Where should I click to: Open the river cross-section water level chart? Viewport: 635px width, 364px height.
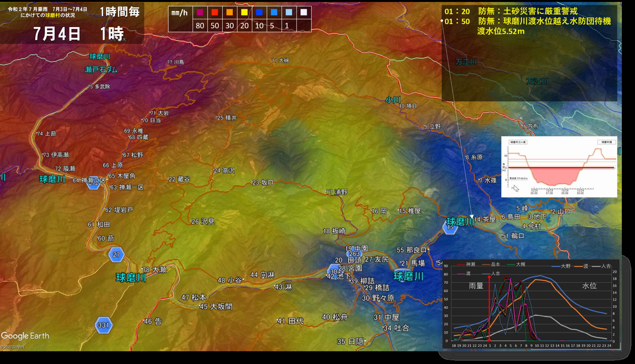pyautogui.click(x=559, y=167)
